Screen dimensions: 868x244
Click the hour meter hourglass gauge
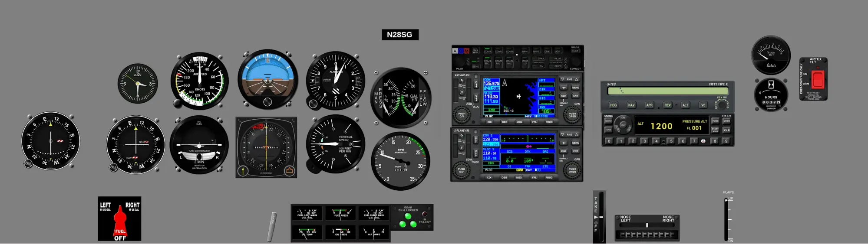[x=771, y=95]
